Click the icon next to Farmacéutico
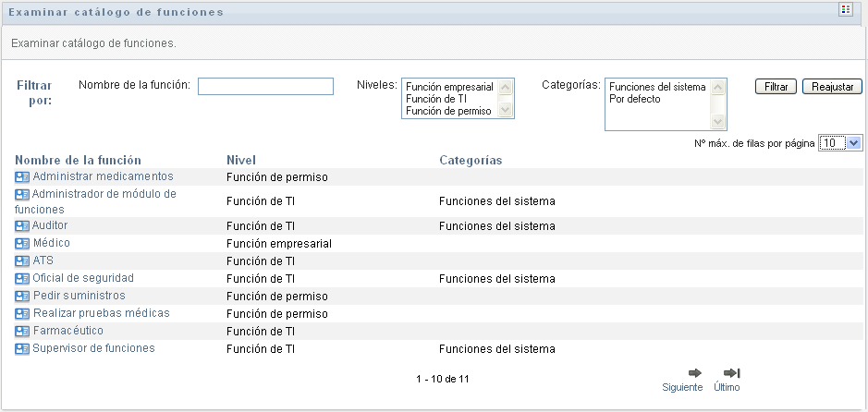868x412 pixels. pos(22,332)
